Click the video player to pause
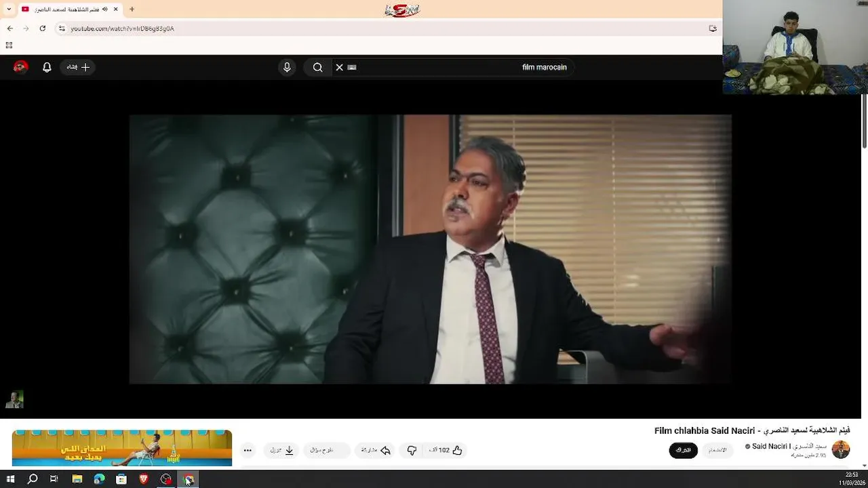Image resolution: width=868 pixels, height=488 pixels. tap(430, 249)
